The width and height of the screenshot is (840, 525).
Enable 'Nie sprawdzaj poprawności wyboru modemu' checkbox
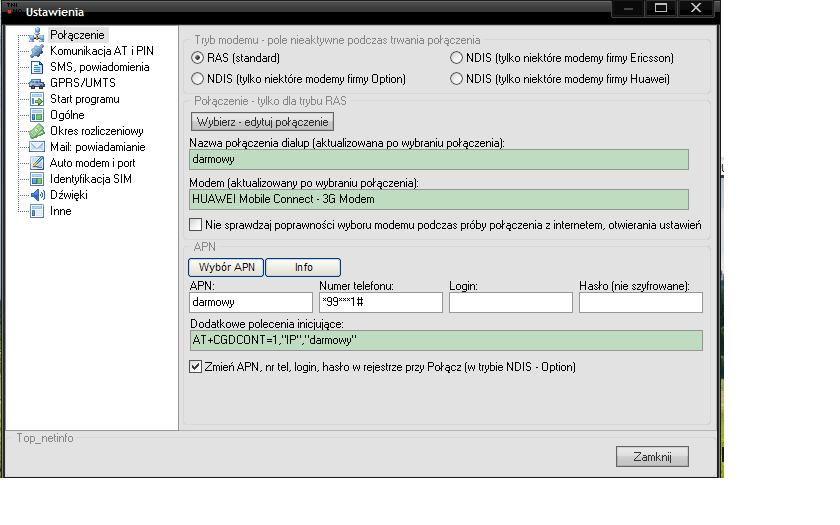click(196, 225)
